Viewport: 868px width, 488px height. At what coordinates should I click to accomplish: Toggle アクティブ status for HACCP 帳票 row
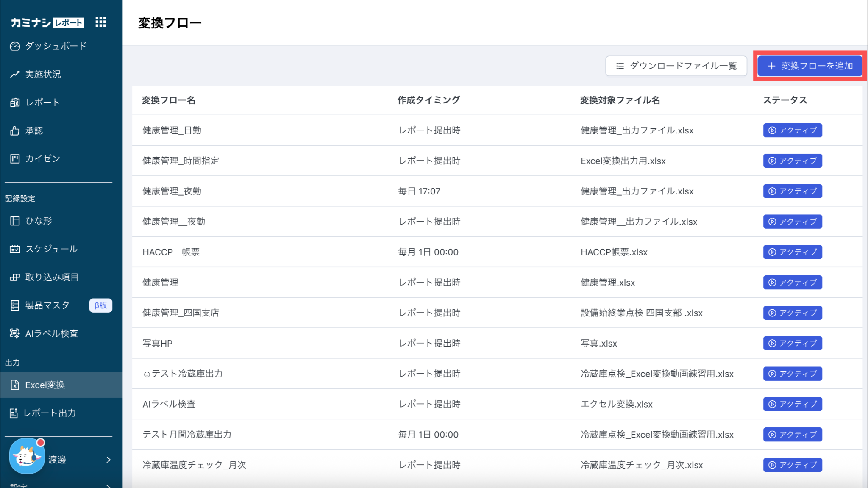click(x=792, y=252)
